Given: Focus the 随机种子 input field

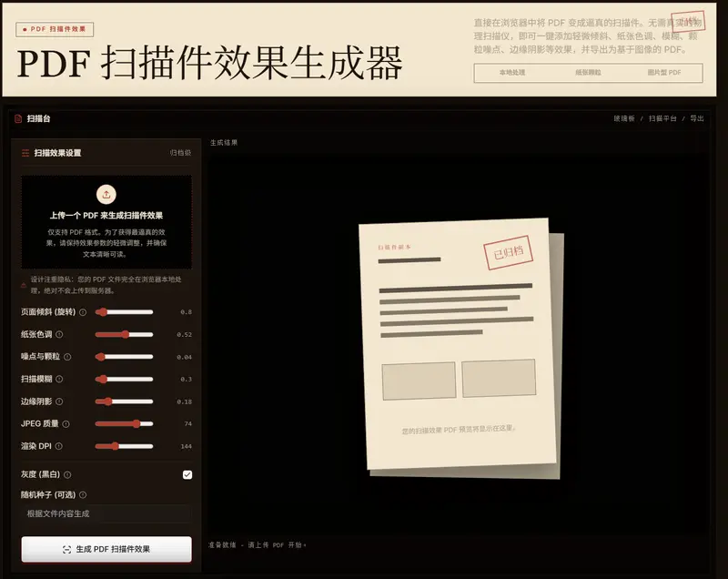Looking at the screenshot, I should 106,514.
